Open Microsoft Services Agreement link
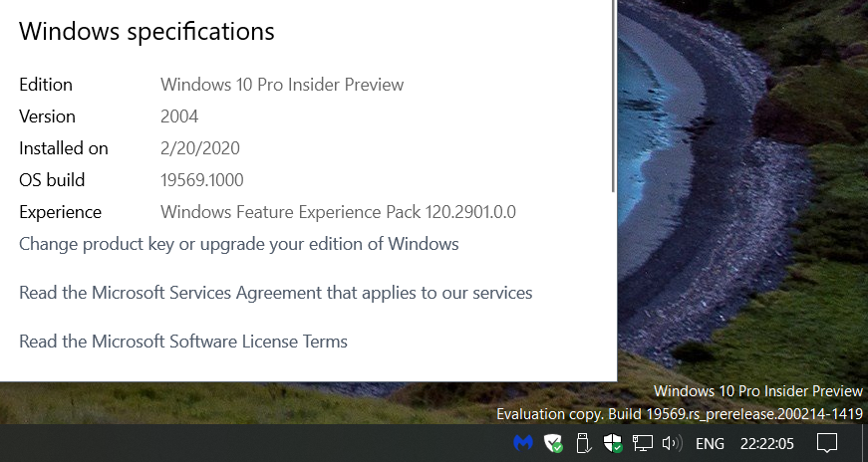Viewport: 868px width, 462px height. point(276,293)
